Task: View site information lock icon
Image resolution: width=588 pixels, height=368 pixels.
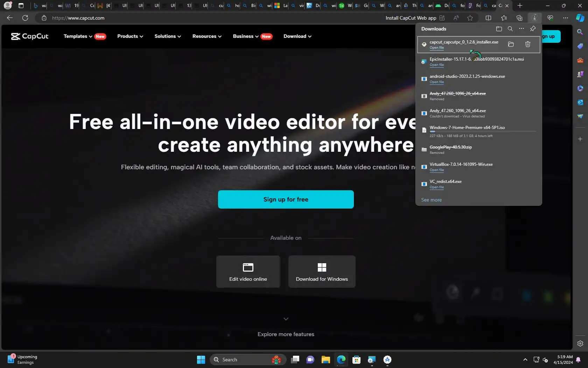Action: click(x=44, y=18)
